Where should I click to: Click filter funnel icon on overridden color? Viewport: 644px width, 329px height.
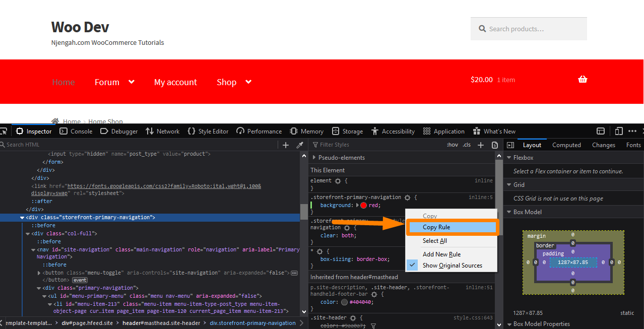point(373,326)
